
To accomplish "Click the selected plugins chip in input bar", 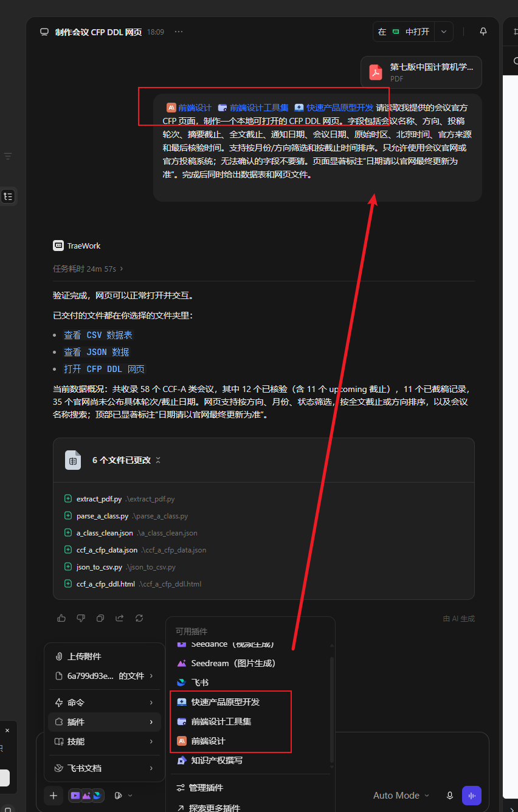I will click(86, 795).
